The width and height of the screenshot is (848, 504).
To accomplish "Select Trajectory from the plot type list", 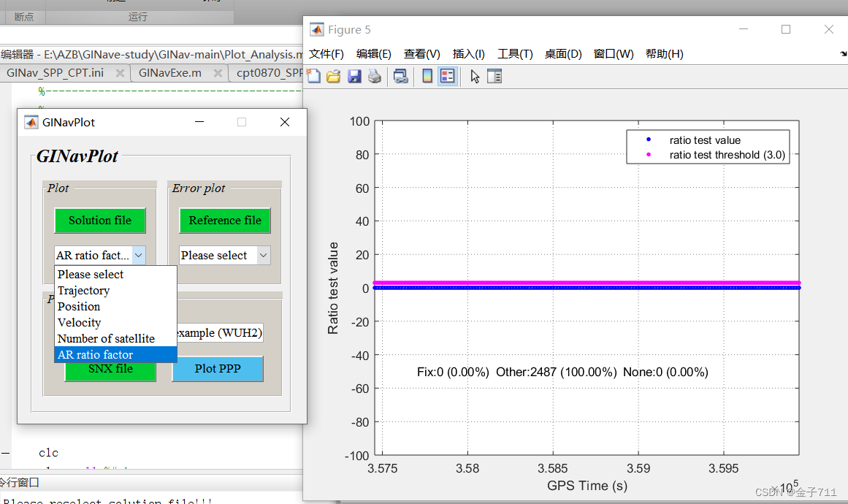I will coord(83,290).
